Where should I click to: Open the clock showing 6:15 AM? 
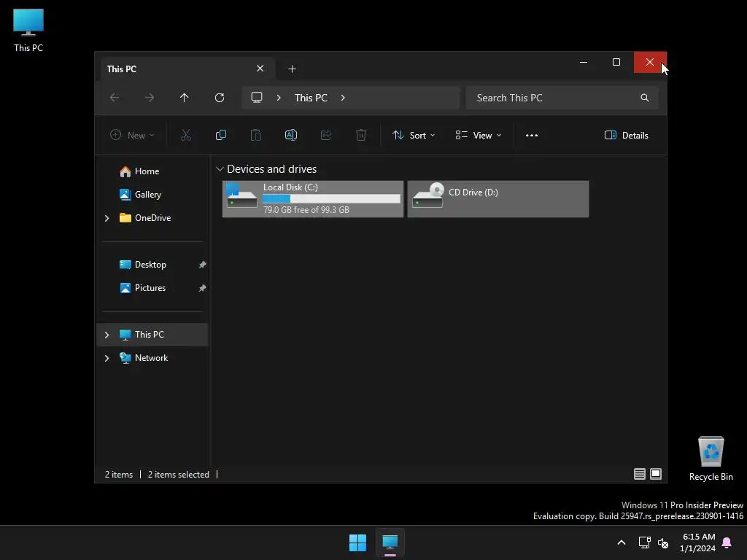coord(698,542)
